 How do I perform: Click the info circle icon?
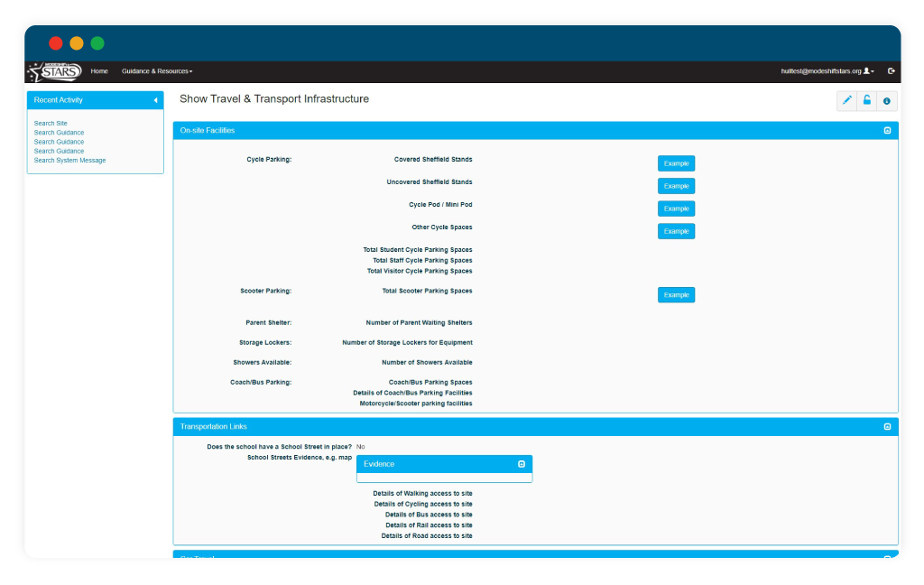[887, 101]
